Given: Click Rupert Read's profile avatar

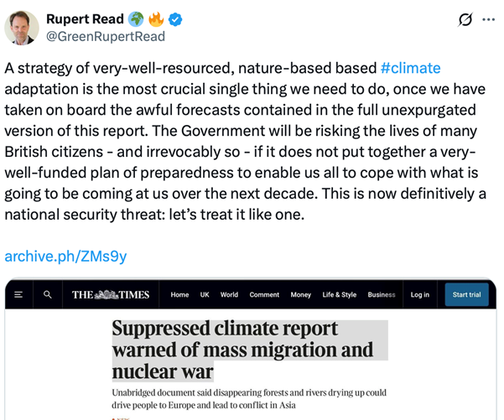Looking at the screenshot, I should click(x=22, y=27).
